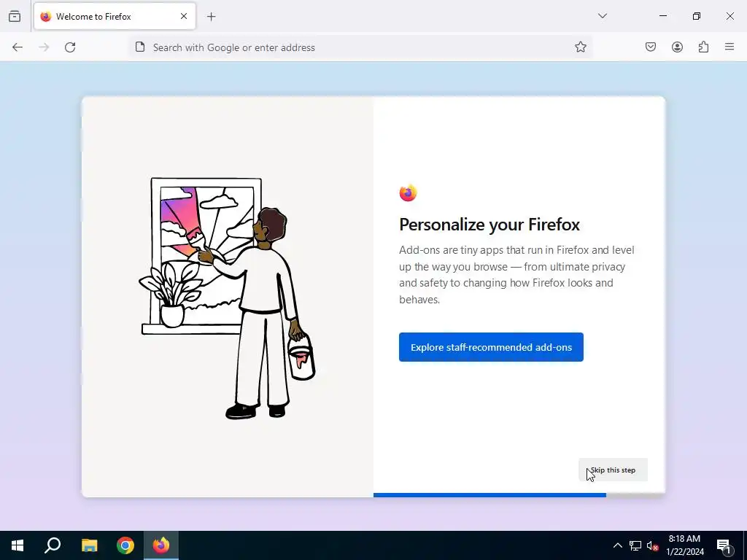Click the painter illustration image
Viewport: 747px width, 560px height.
click(x=228, y=298)
